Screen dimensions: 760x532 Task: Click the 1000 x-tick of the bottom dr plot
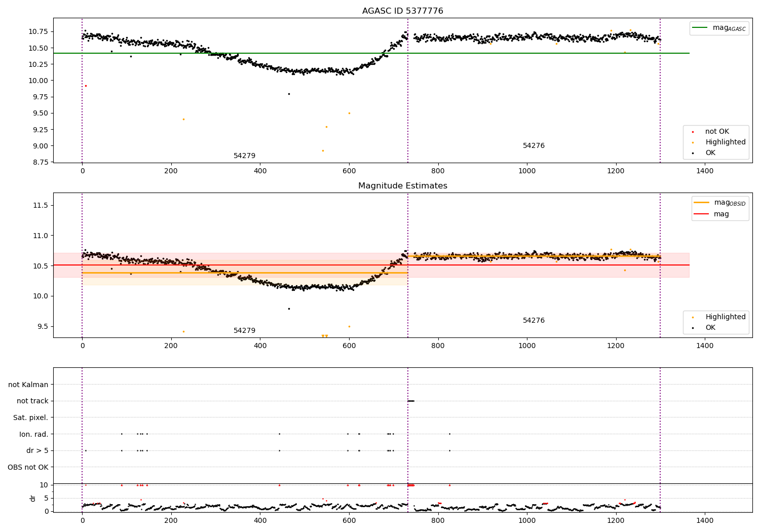coord(527,521)
